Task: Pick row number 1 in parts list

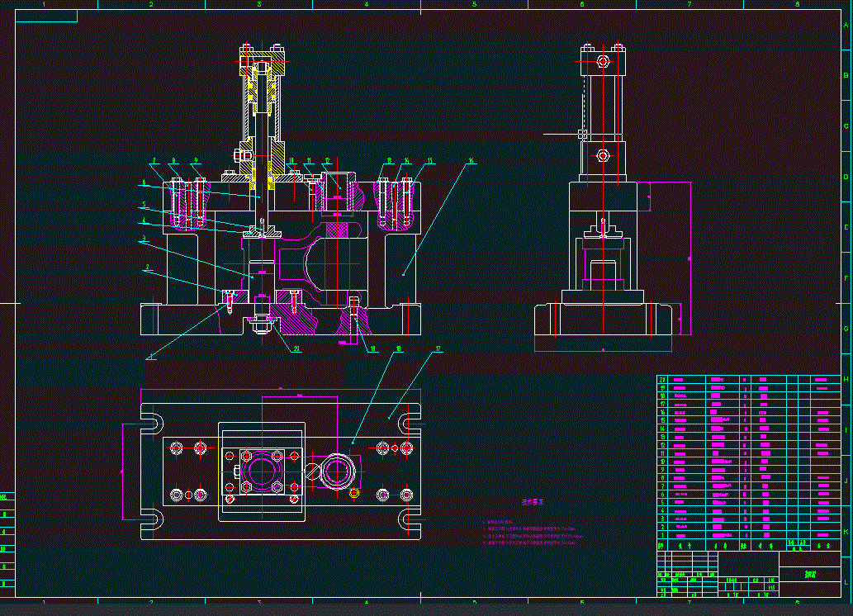Action: (749, 535)
